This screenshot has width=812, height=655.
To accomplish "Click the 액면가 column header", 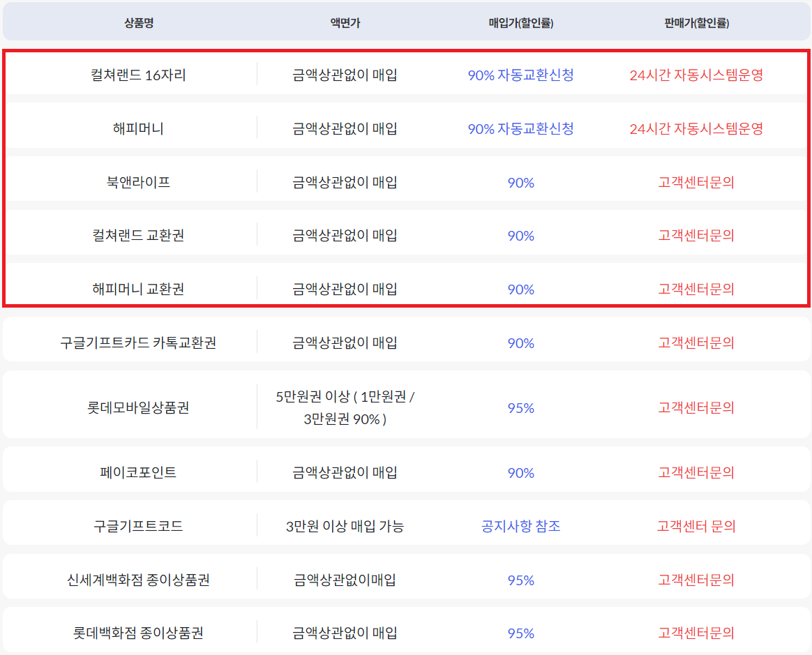I will (345, 23).
